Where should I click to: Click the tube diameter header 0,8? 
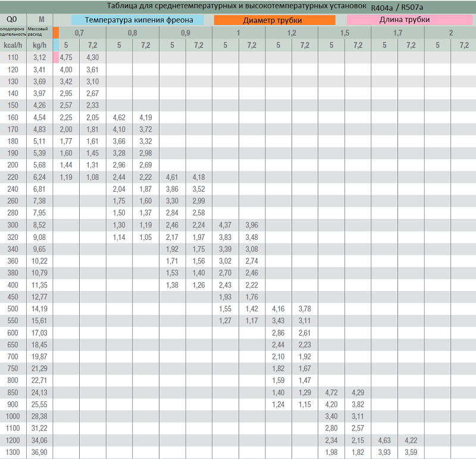[132, 33]
